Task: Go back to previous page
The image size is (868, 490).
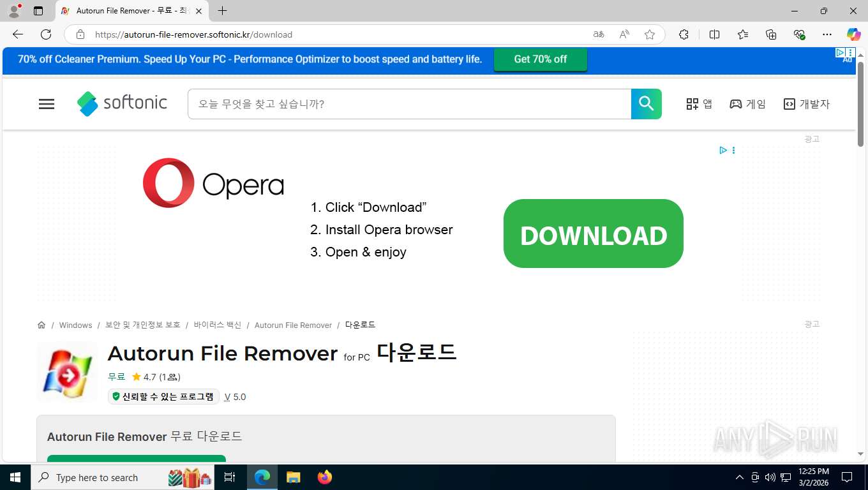Action: pyautogui.click(x=18, y=34)
